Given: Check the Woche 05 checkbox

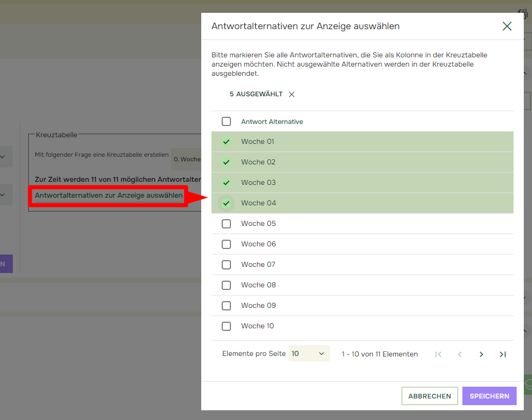Looking at the screenshot, I should click(x=226, y=224).
